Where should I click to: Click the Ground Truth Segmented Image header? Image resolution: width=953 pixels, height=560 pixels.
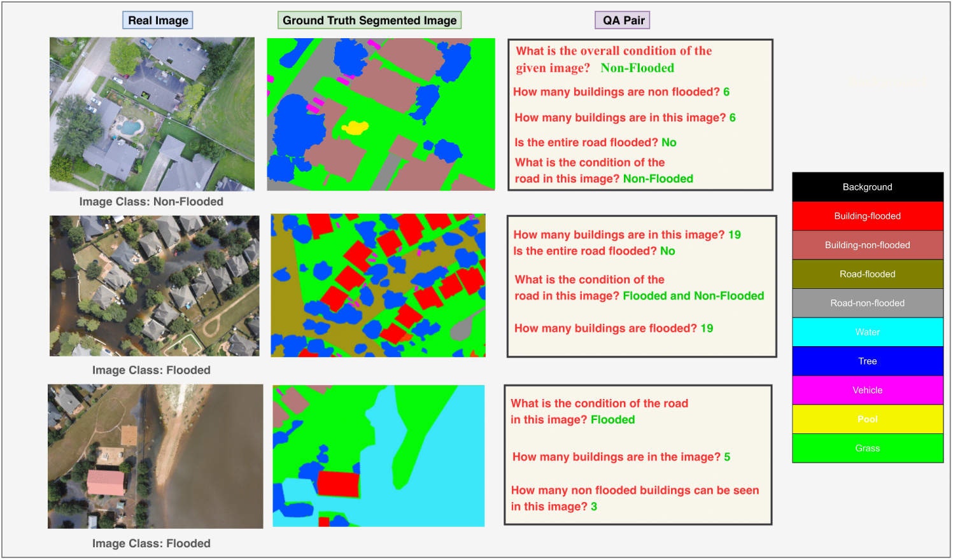pos(369,20)
